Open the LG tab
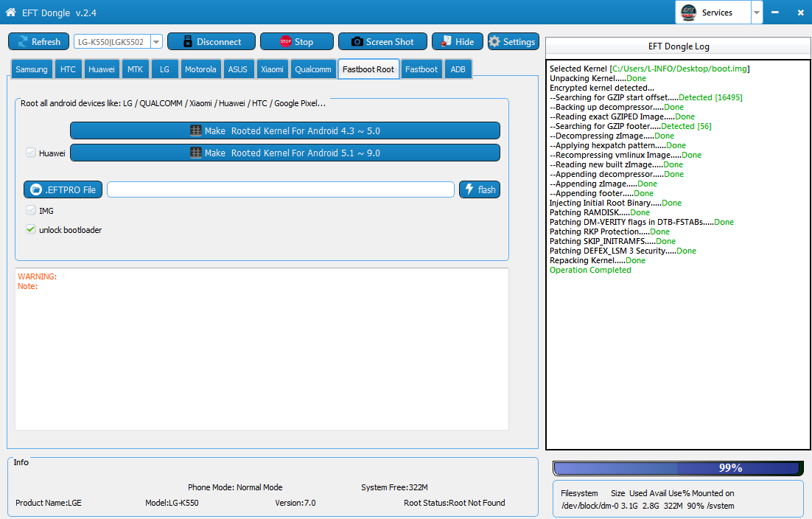This screenshot has width=812, height=519. click(164, 69)
